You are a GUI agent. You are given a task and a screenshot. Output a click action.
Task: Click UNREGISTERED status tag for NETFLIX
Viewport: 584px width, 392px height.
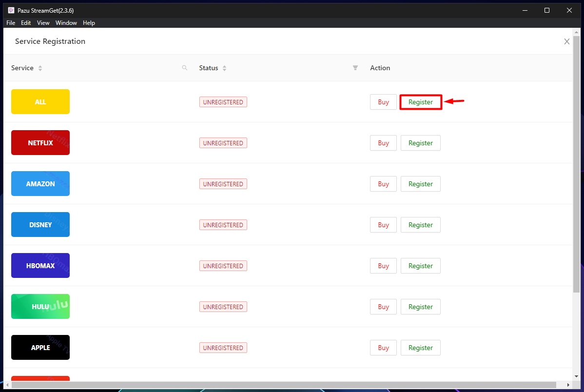pos(223,143)
